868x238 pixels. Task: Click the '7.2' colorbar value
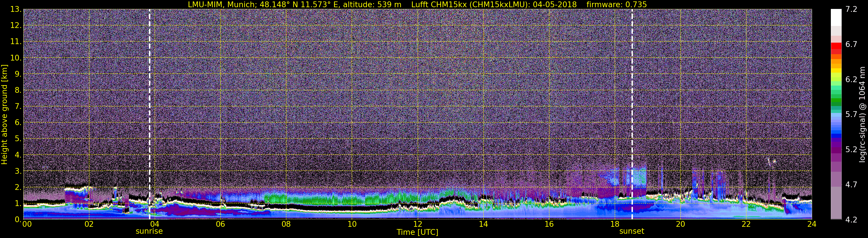[x=851, y=9]
